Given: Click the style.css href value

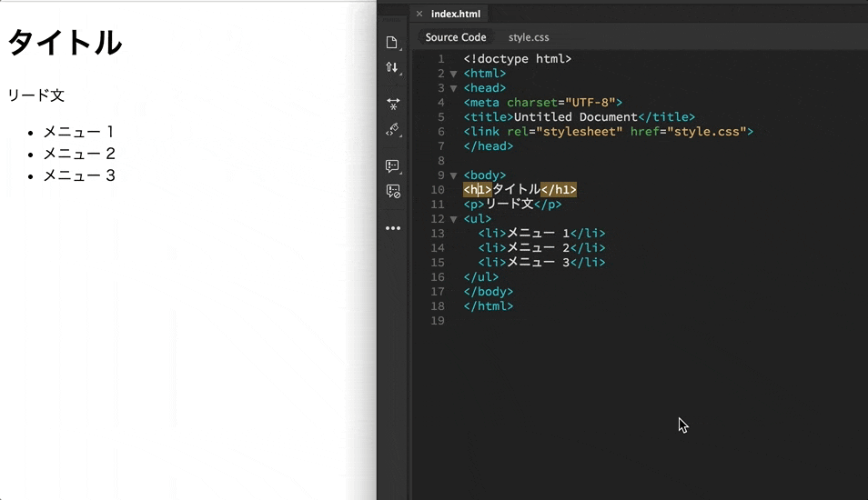Looking at the screenshot, I should coord(706,132).
